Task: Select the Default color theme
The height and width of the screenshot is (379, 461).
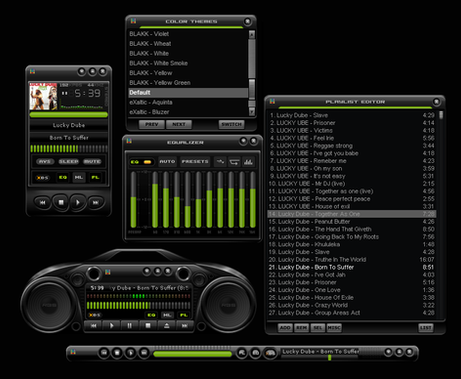Action: (x=188, y=93)
